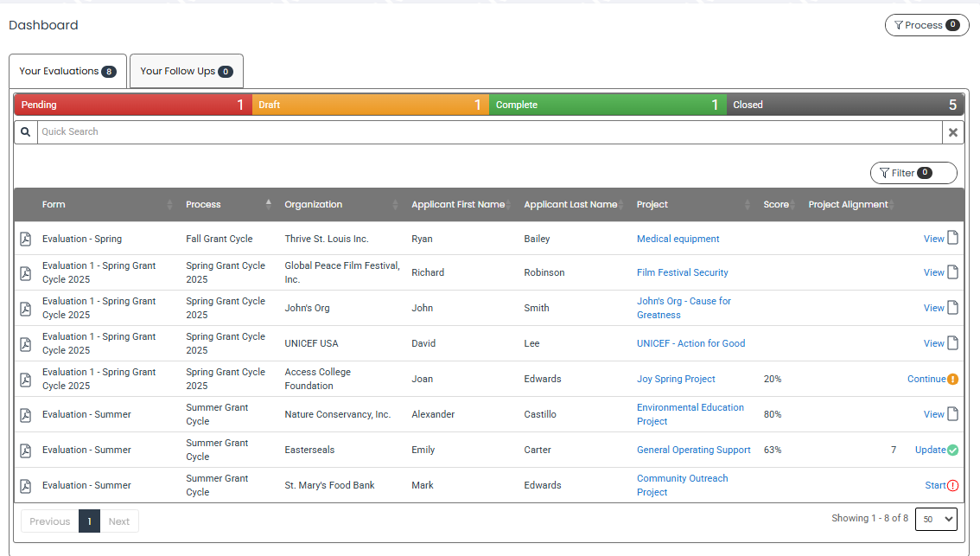
Task: Open the table Filter button
Action: tap(913, 173)
